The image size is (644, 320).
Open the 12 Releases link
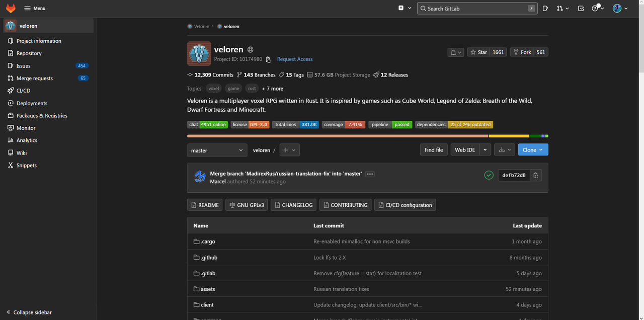click(x=390, y=75)
